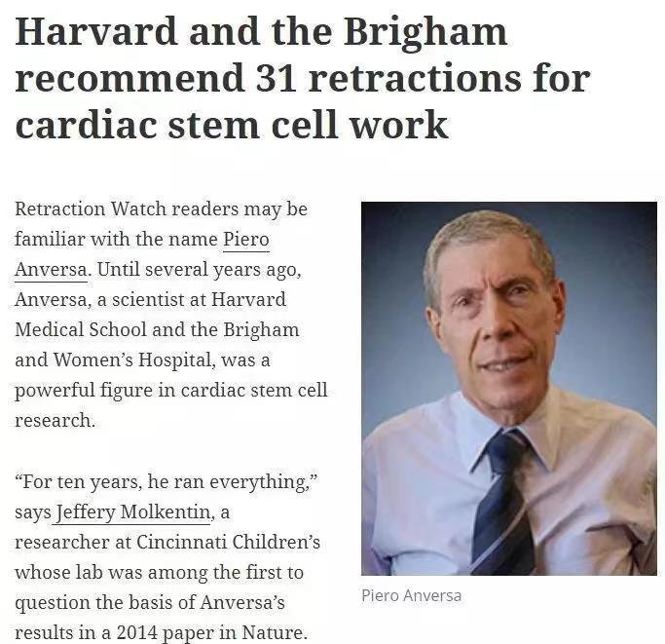Click 'cardiac stem cell work' headline line

231,125
